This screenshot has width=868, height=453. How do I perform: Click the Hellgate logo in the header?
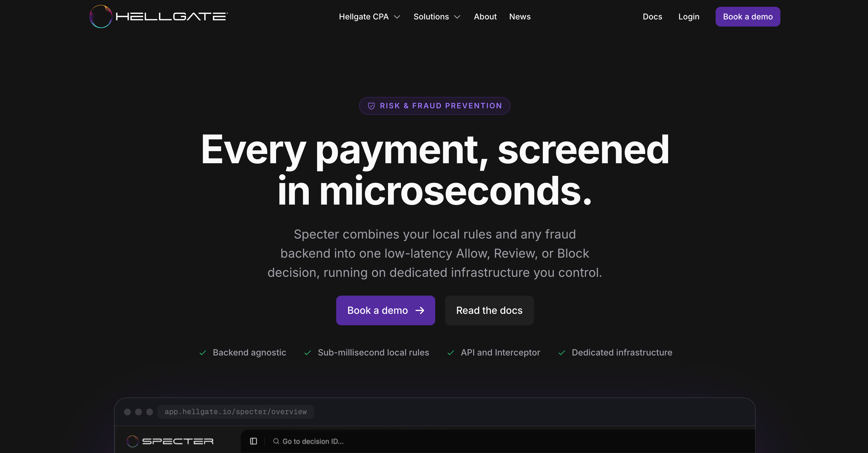[159, 17]
